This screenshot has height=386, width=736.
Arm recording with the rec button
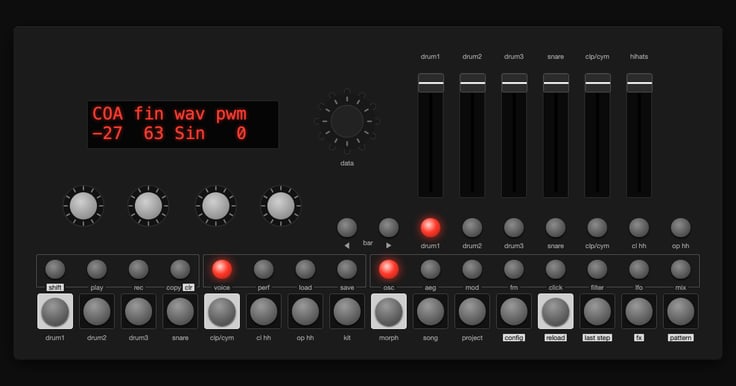tap(138, 270)
